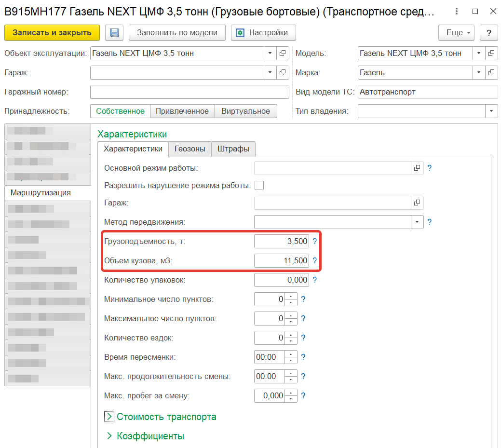Open the Еще menu
The height and width of the screenshot is (448, 501).
coord(456,33)
